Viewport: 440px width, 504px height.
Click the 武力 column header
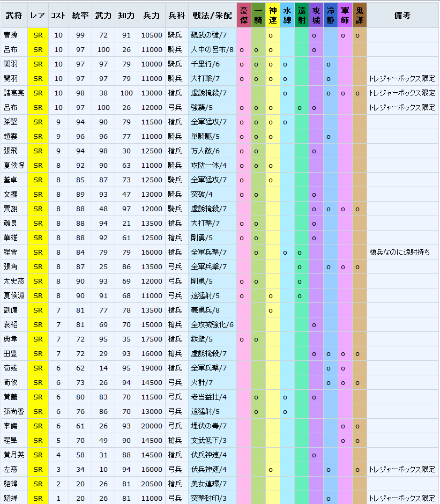click(x=103, y=15)
